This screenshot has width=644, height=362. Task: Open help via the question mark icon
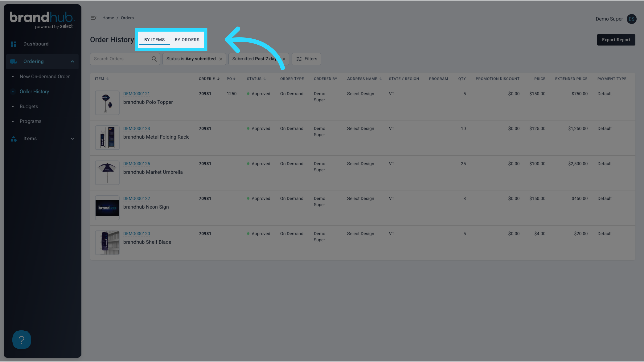21,340
